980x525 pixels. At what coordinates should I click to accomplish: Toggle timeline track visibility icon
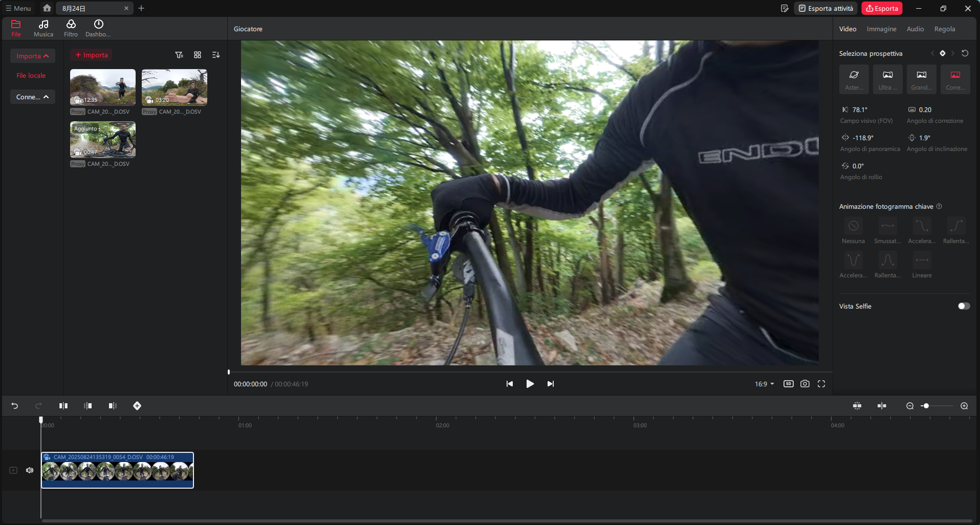click(13, 470)
